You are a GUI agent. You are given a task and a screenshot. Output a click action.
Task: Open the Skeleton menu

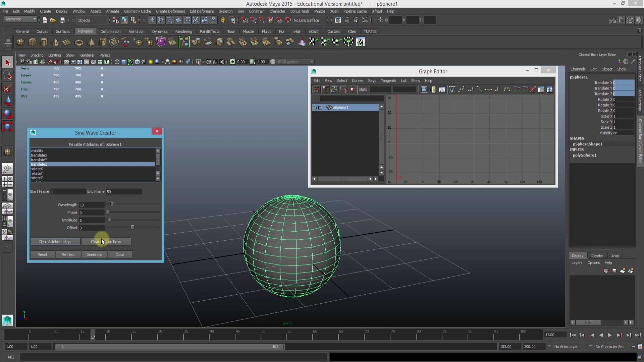click(225, 11)
